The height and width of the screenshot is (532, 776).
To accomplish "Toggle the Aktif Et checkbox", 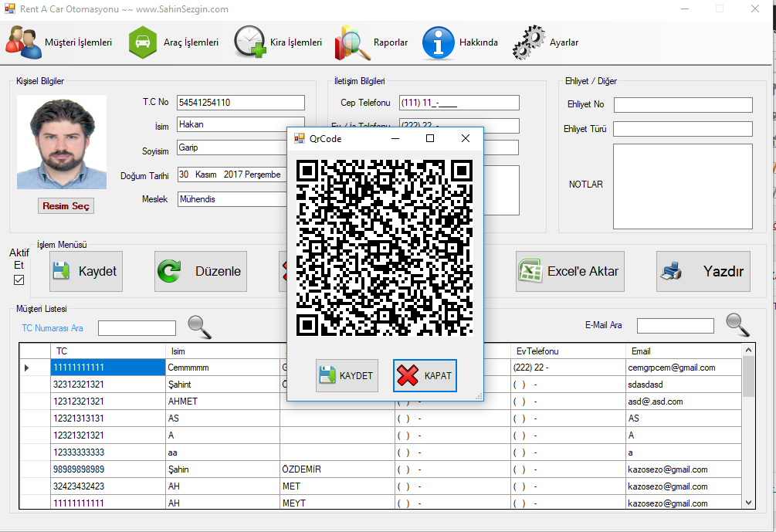I will (19, 280).
